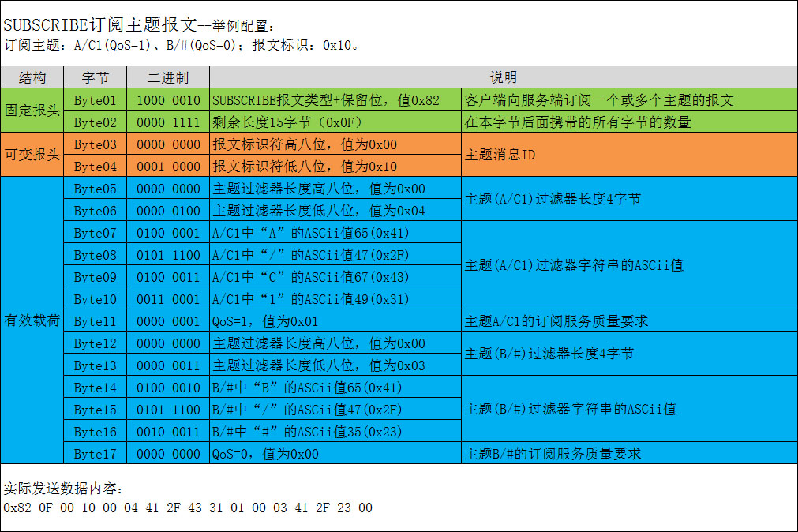Select the Byte01 cell
This screenshot has height=532, width=798.
tap(95, 100)
